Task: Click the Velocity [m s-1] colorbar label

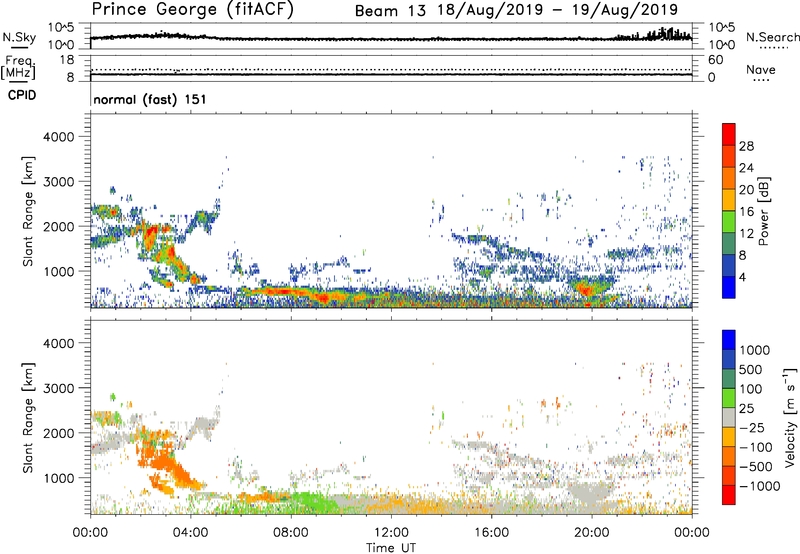Action: (790, 417)
